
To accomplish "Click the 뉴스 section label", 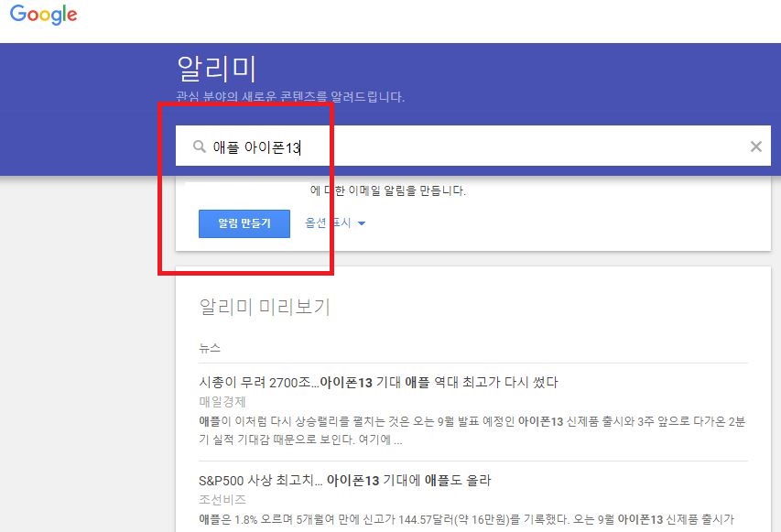I will click(209, 348).
